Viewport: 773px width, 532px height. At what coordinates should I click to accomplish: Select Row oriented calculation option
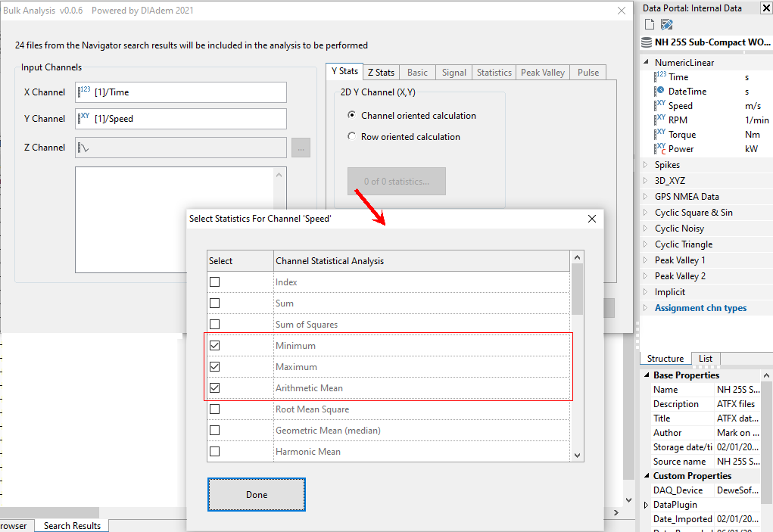(351, 137)
